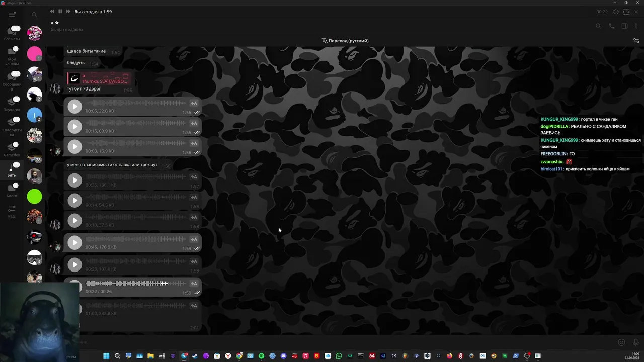The image size is (644, 362).
Task: Play the 00:10, 37.5 KB voice message
Action: tap(74, 220)
